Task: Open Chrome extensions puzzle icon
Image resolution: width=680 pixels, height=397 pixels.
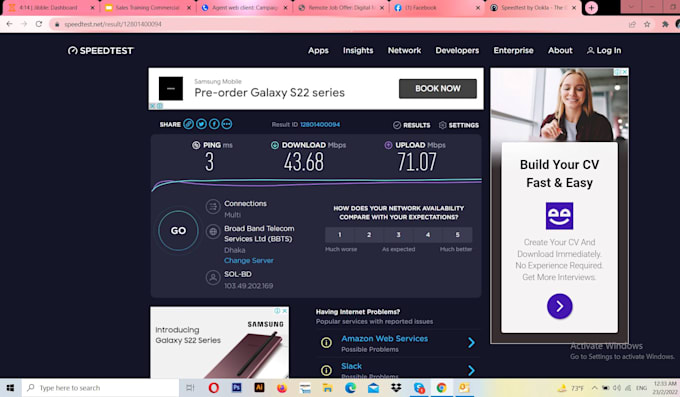Action: pos(665,24)
